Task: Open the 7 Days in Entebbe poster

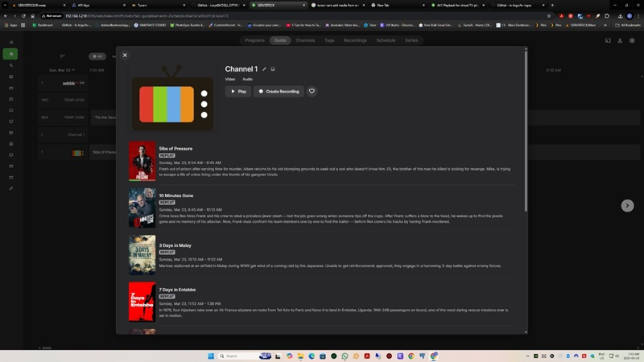Action: 142,302
